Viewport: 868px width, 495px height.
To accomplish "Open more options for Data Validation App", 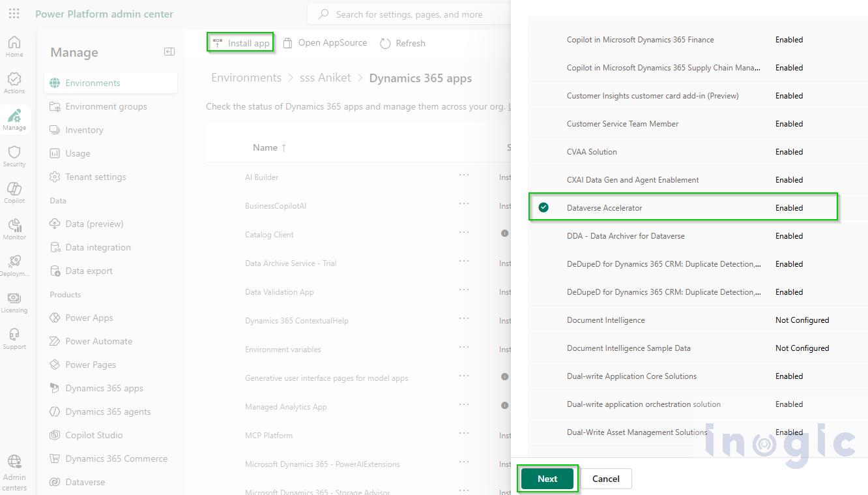I will click(x=464, y=290).
